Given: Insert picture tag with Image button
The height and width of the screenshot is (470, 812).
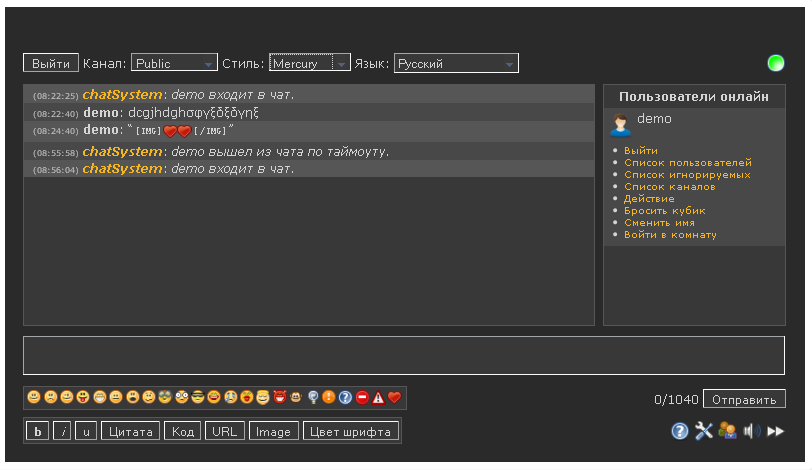Looking at the screenshot, I should pyautogui.click(x=273, y=431).
